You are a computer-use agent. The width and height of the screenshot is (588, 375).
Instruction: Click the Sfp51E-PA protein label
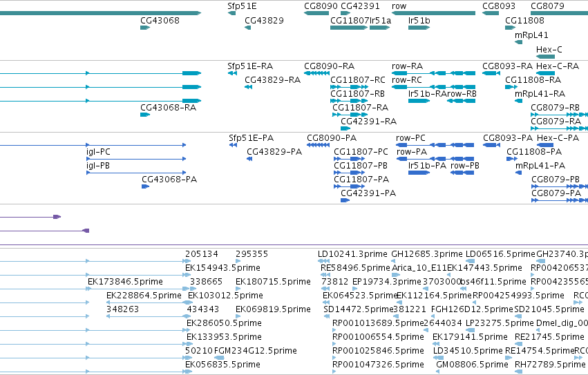[x=252, y=138]
